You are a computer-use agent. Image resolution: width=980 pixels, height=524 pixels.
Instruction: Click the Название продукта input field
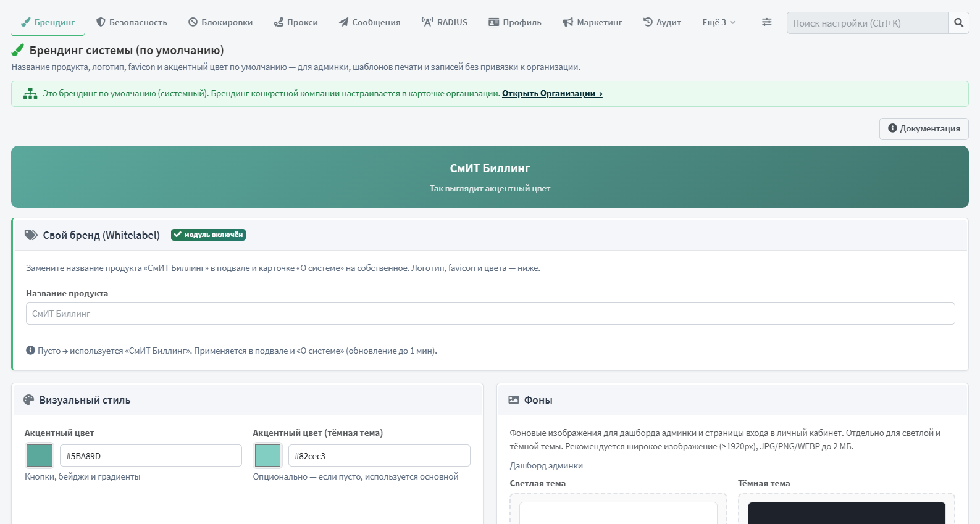click(x=490, y=314)
